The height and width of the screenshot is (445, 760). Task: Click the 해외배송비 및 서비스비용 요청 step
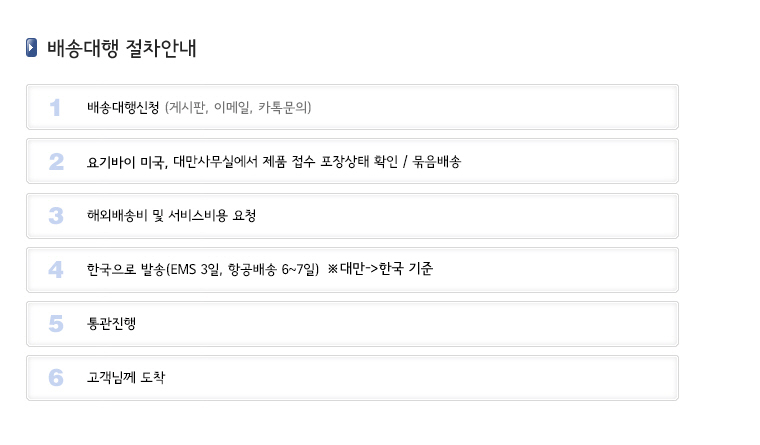click(172, 215)
